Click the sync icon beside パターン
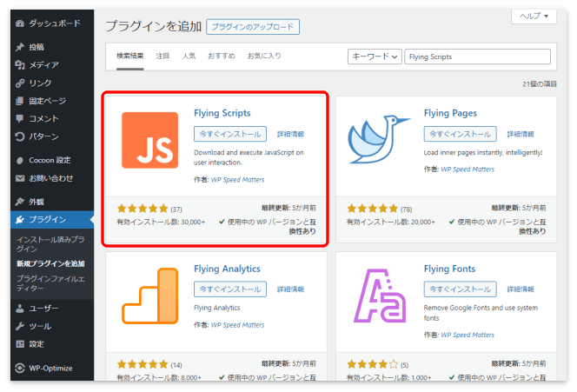Screen dimensions: 577x392 (x=20, y=136)
